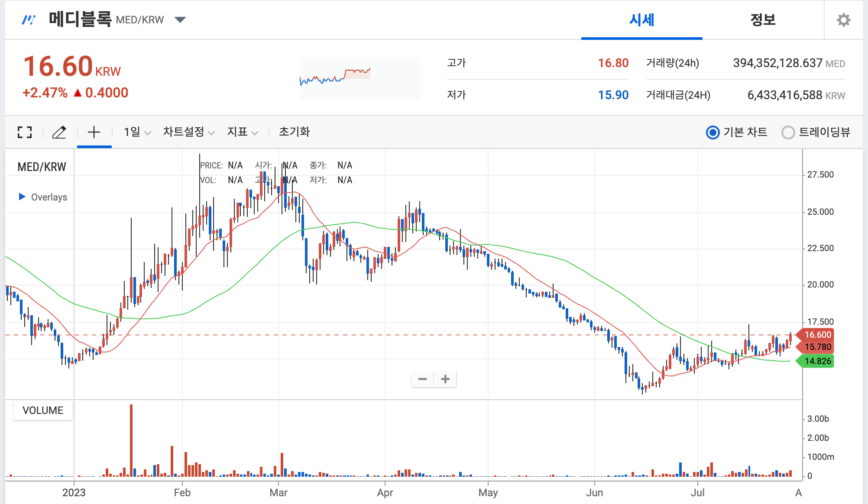Click the Overlays triangle arrow

coord(22,197)
